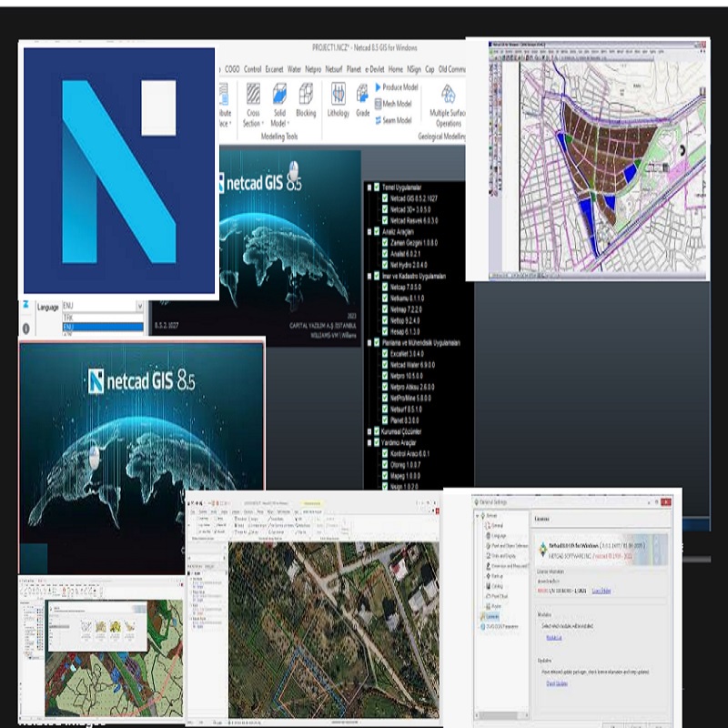Uncheck Netcad GIS 8.5.2.1027 component

click(386, 197)
